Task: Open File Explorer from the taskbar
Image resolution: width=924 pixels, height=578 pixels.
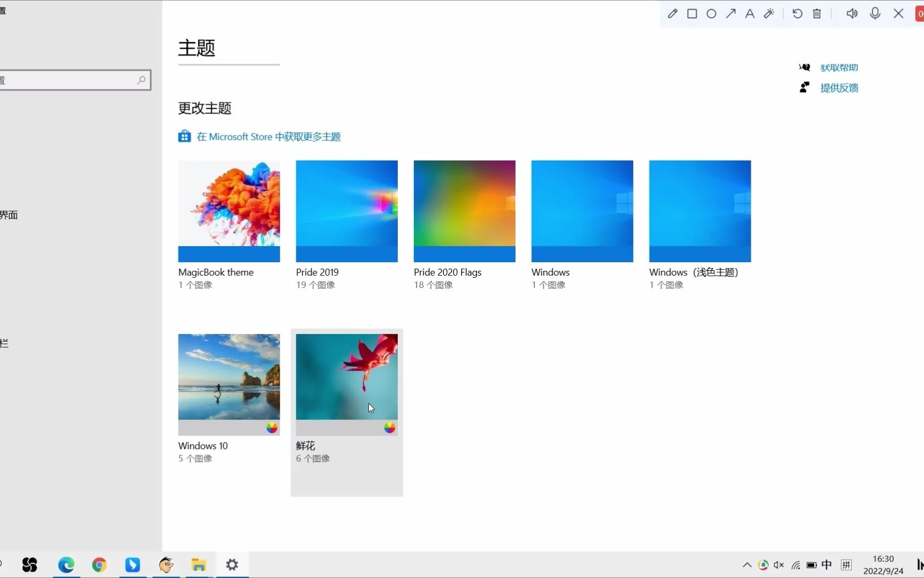Action: (198, 565)
